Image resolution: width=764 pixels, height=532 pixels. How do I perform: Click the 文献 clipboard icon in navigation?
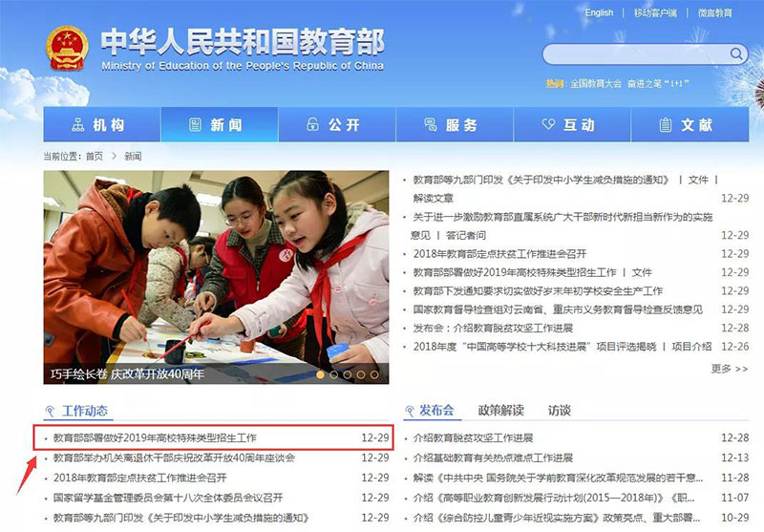[666, 125]
